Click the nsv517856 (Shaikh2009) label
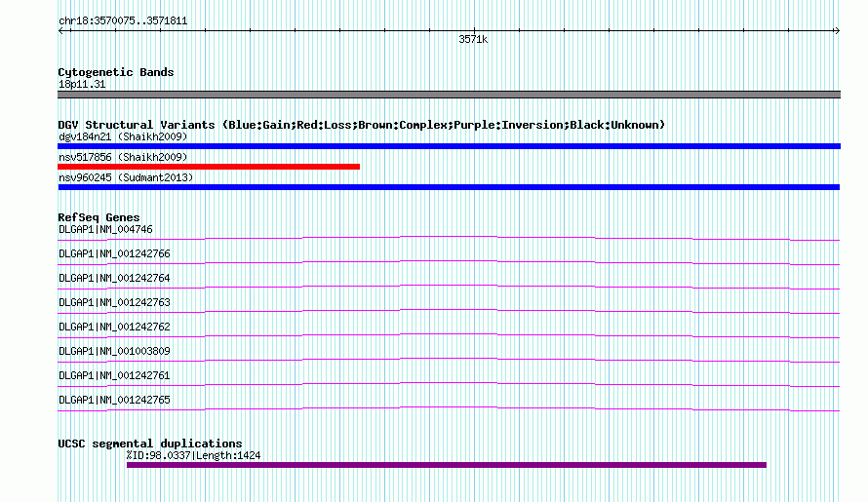This screenshot has width=868, height=502. (x=123, y=157)
